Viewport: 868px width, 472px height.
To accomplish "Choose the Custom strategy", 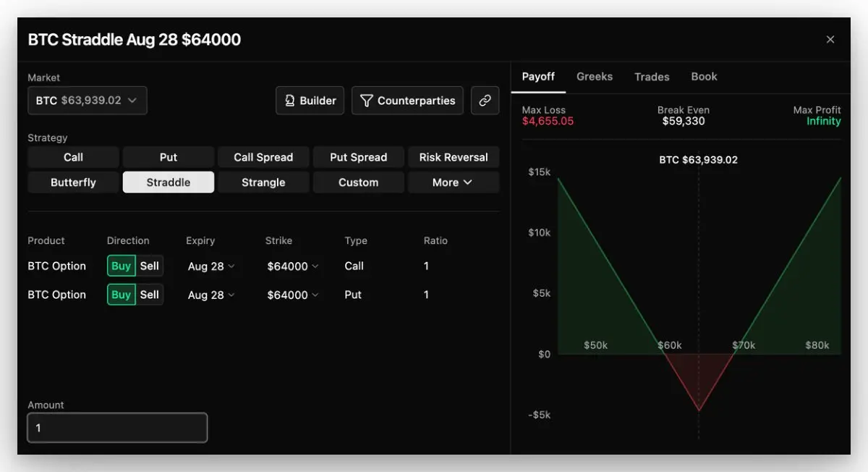I will point(359,182).
